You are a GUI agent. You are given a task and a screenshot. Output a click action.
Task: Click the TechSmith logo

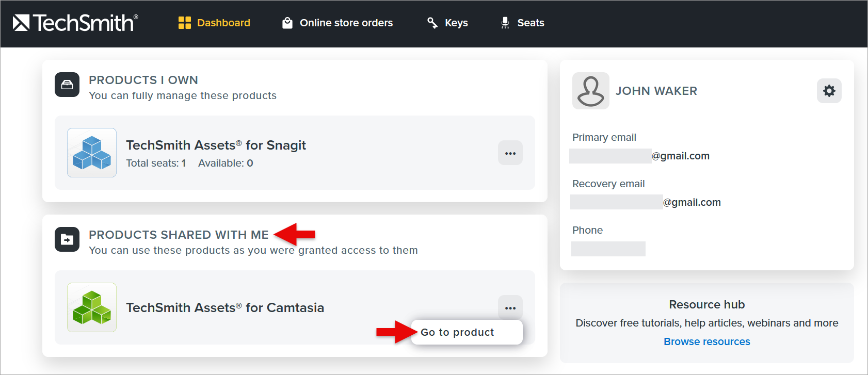point(75,23)
